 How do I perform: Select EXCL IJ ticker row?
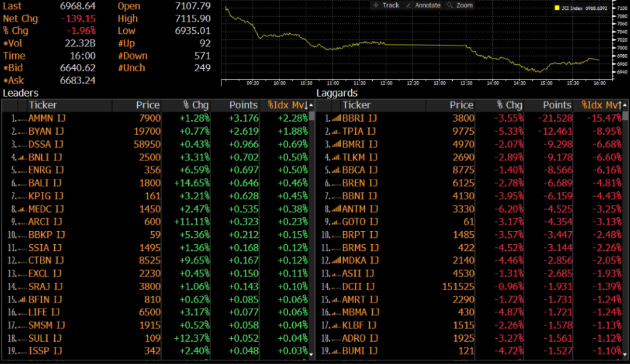click(45, 274)
